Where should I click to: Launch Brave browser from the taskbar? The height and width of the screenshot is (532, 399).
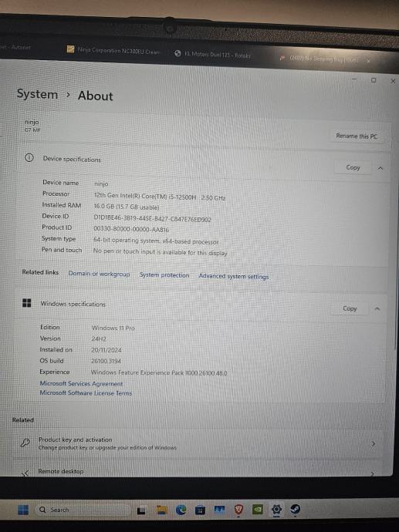(x=239, y=510)
